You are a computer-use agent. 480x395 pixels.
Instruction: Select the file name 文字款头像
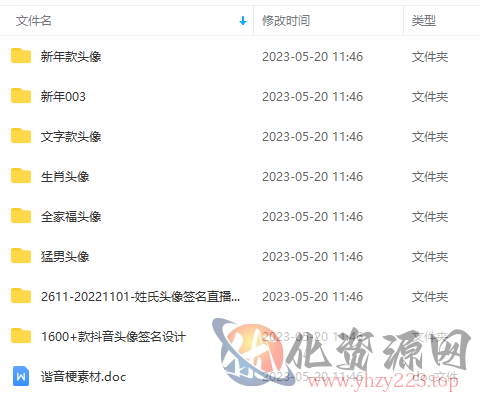(71, 136)
